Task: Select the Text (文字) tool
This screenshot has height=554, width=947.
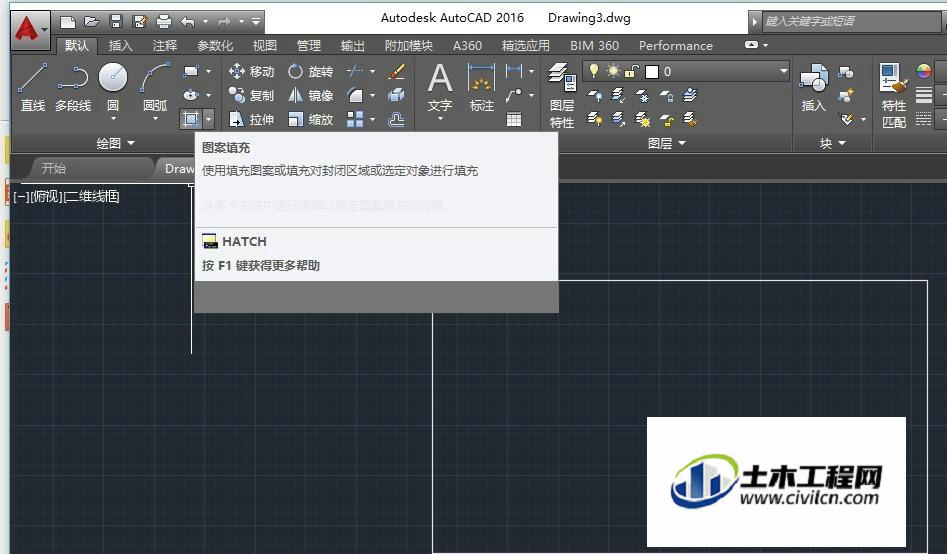Action: point(440,89)
